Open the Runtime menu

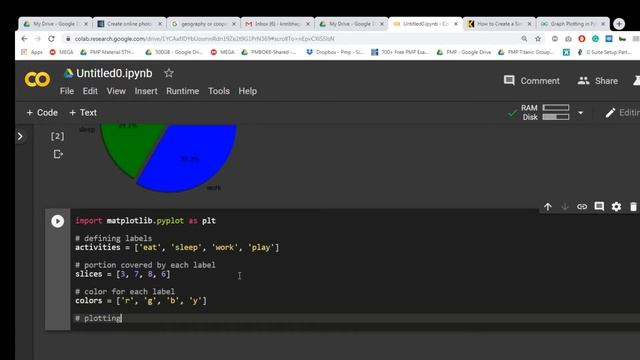click(182, 91)
